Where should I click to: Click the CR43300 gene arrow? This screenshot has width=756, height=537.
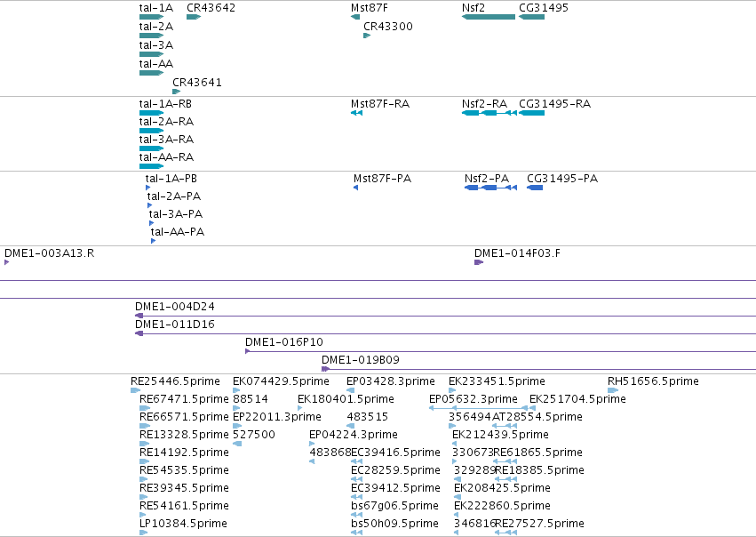(x=367, y=36)
